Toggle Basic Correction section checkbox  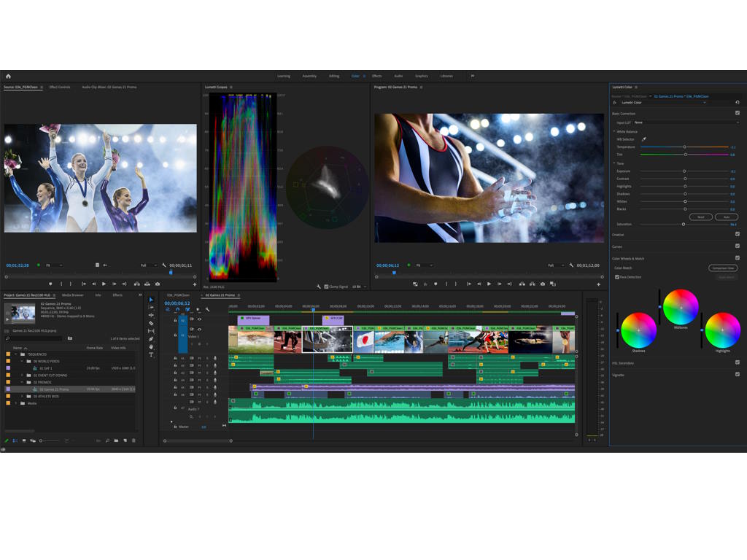click(x=738, y=113)
